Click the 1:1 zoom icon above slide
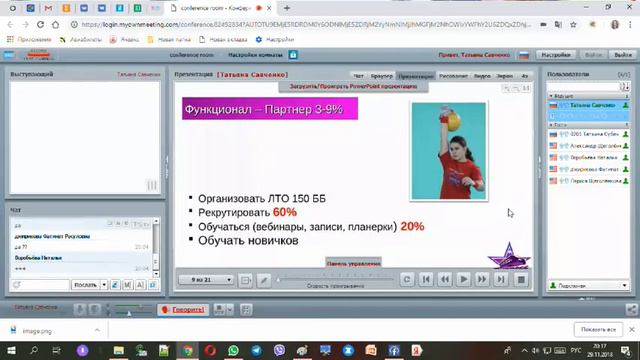640x360 pixels. (x=526, y=88)
